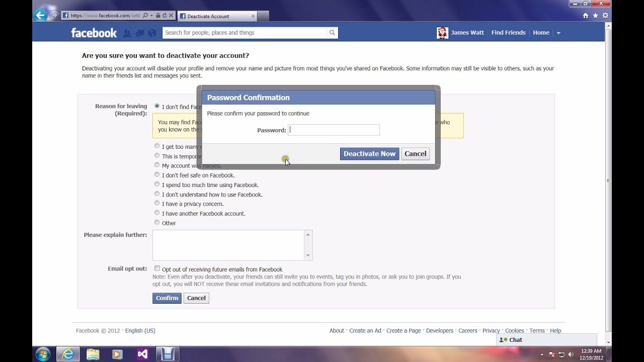The image size is (644, 362).
Task: Click volume speaker tray icon
Action: 571,354
